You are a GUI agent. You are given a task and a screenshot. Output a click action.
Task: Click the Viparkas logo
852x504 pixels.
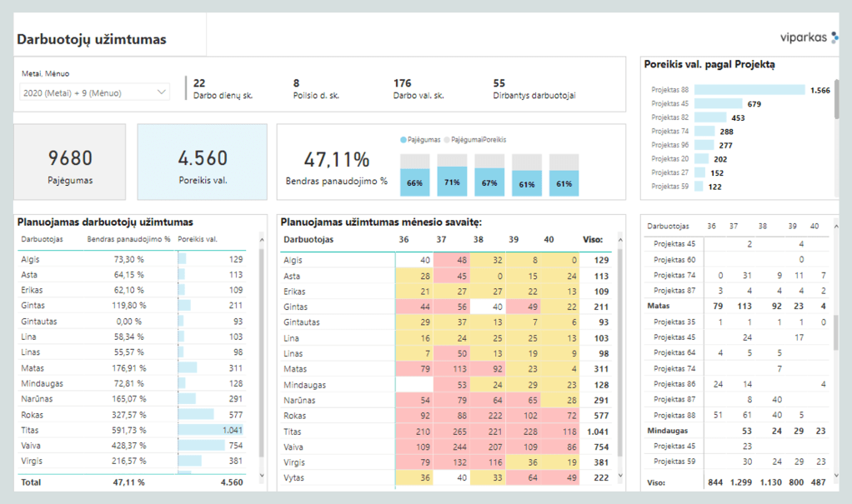tap(809, 37)
